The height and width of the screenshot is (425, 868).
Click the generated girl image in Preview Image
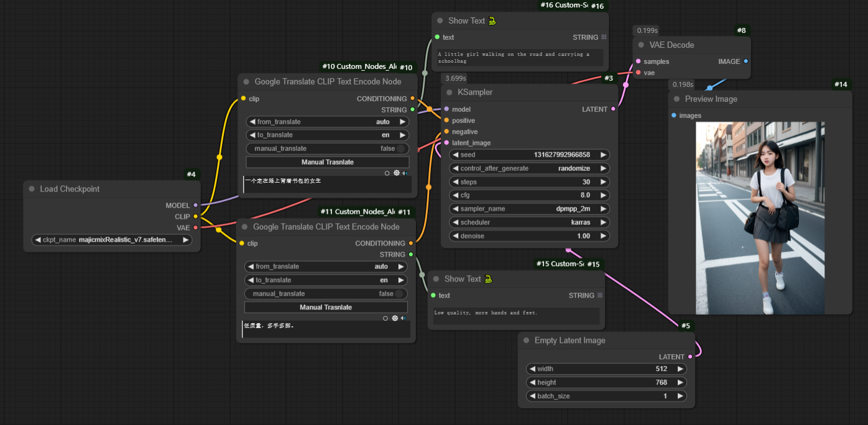point(760,217)
